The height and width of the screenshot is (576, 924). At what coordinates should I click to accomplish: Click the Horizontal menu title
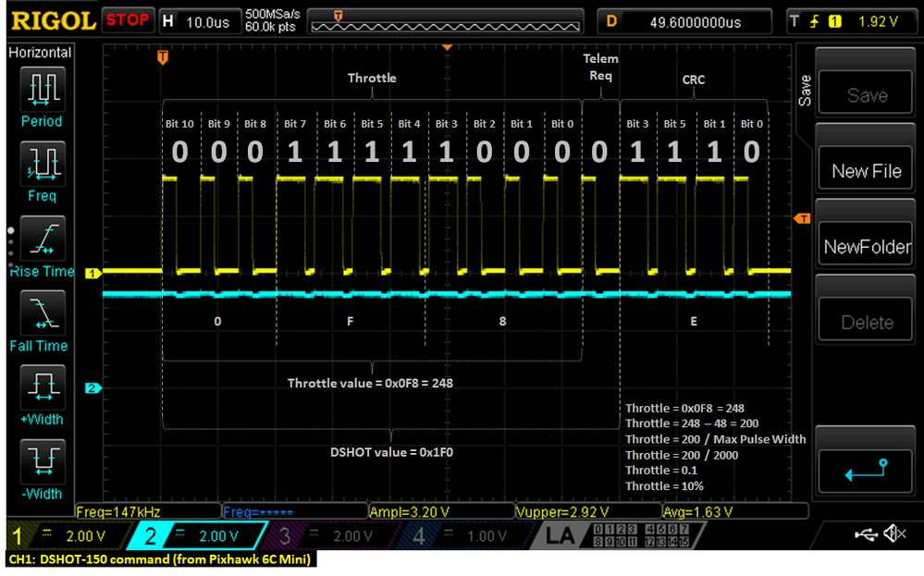coord(40,53)
